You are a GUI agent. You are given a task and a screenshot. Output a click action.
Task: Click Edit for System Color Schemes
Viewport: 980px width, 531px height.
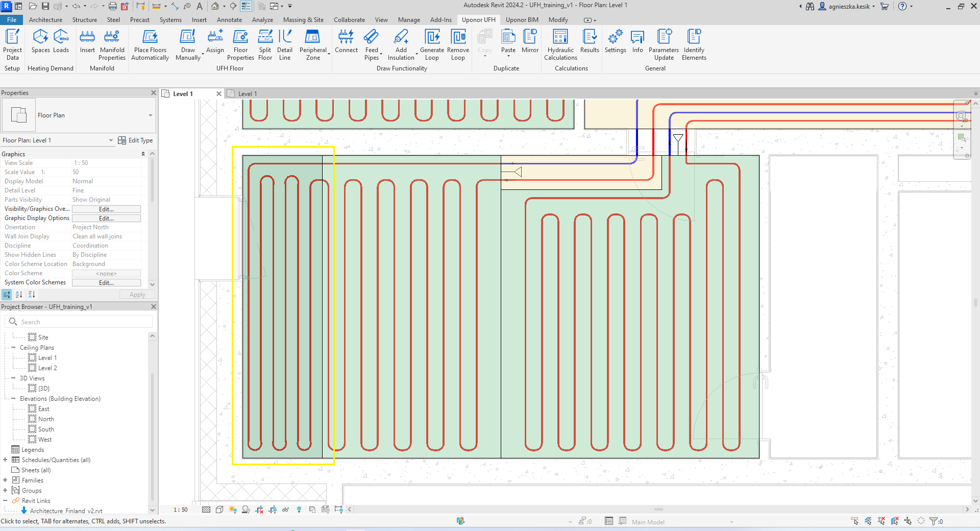pos(106,283)
